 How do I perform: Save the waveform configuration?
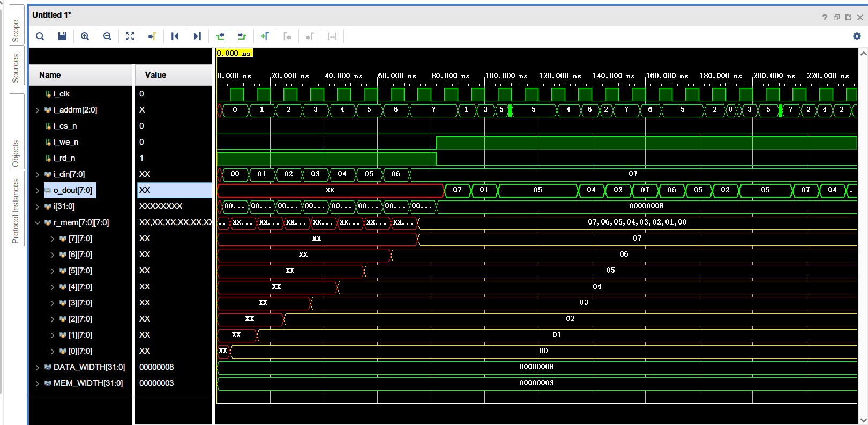click(62, 36)
